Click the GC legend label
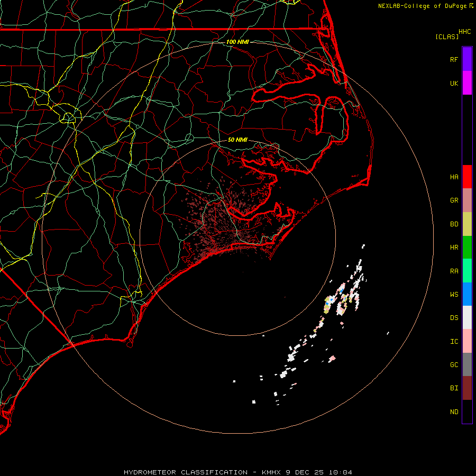The image size is (476, 476). click(x=454, y=365)
